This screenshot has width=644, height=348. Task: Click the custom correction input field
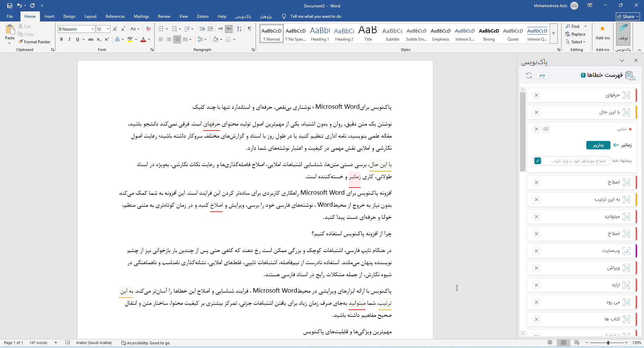pos(575,161)
